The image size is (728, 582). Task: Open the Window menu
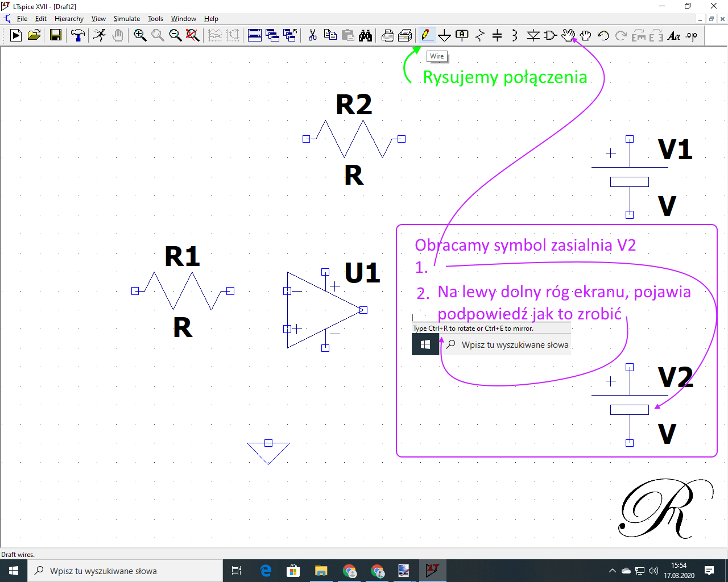click(x=184, y=19)
